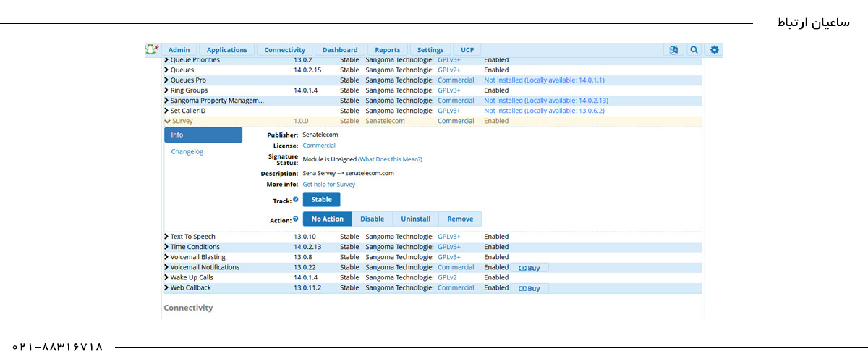This screenshot has width=868, height=362.
Task: Open the Settings menu
Action: tap(430, 50)
